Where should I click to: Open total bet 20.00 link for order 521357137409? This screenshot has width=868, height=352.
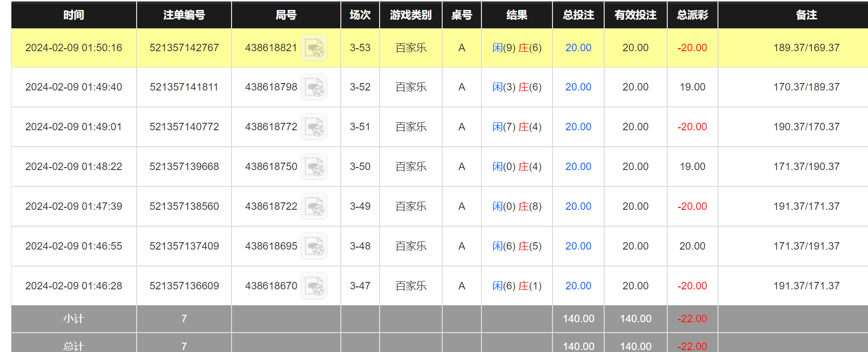578,246
